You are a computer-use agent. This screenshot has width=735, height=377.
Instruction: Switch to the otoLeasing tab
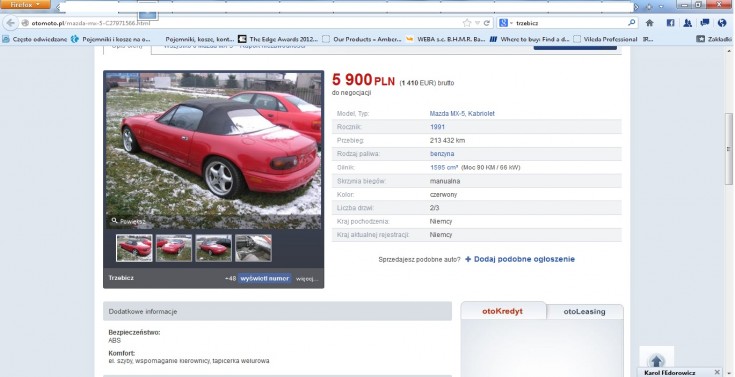click(585, 312)
